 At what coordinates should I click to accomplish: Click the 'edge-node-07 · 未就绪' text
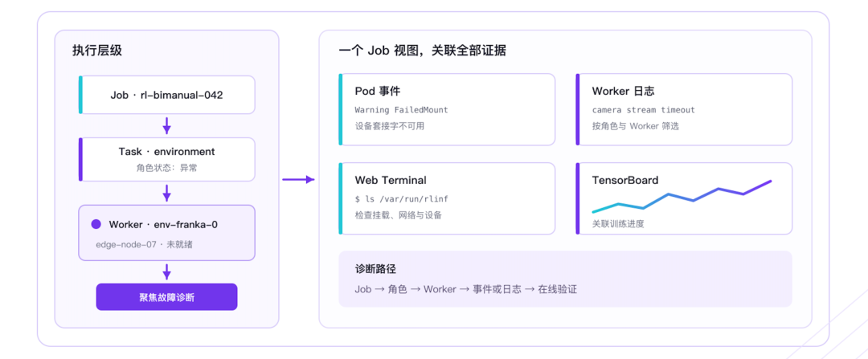[x=144, y=244]
